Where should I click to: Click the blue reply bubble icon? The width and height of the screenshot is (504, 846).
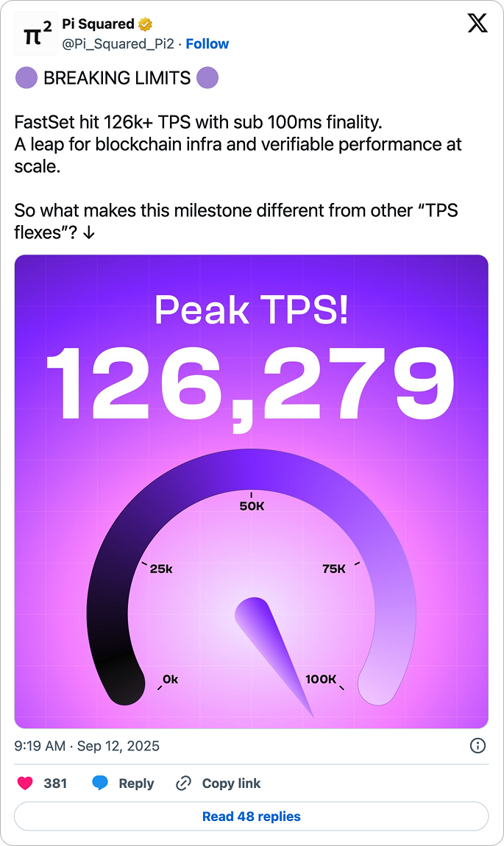pyautogui.click(x=100, y=783)
